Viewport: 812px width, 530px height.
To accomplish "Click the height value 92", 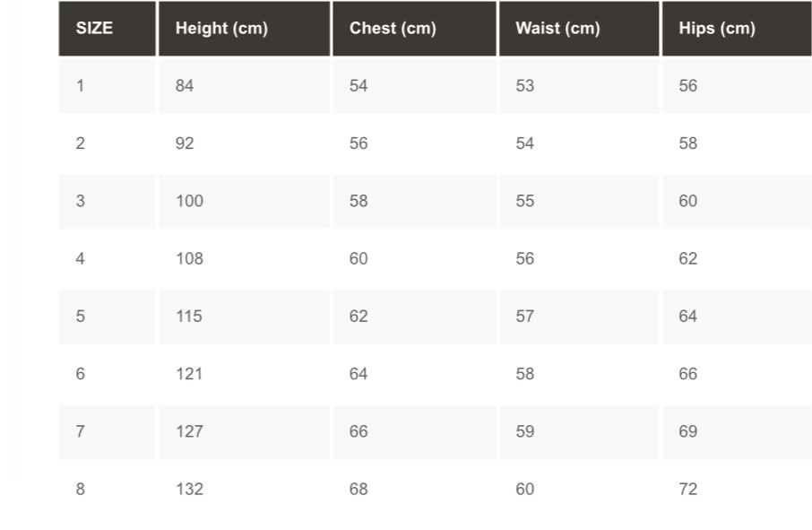I will pyautogui.click(x=185, y=143).
